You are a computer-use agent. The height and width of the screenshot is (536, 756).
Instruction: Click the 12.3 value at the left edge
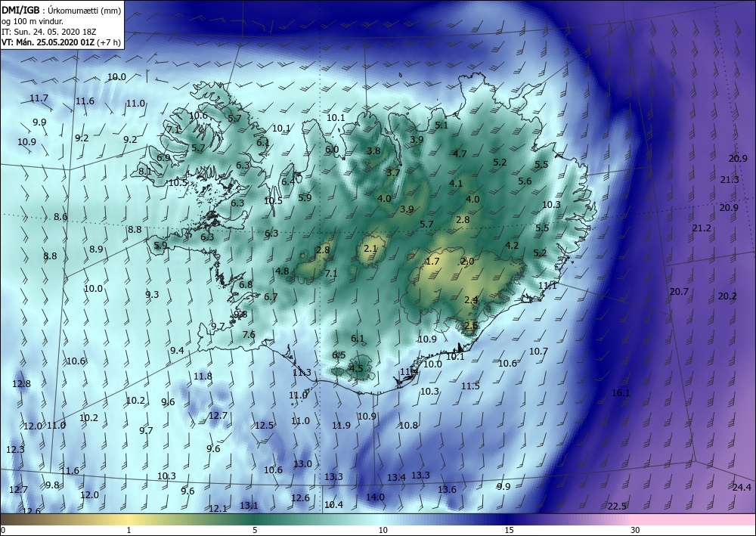point(15,450)
